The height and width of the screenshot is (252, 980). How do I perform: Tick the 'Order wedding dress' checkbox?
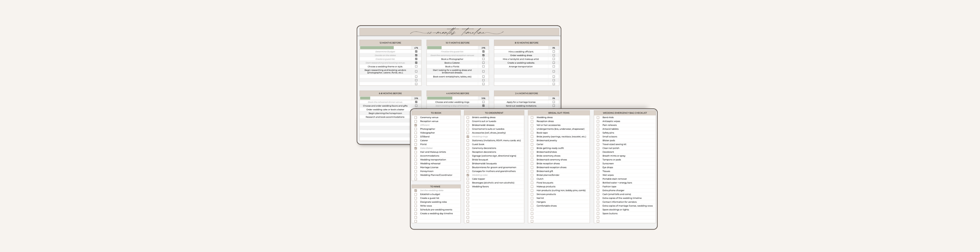[554, 55]
